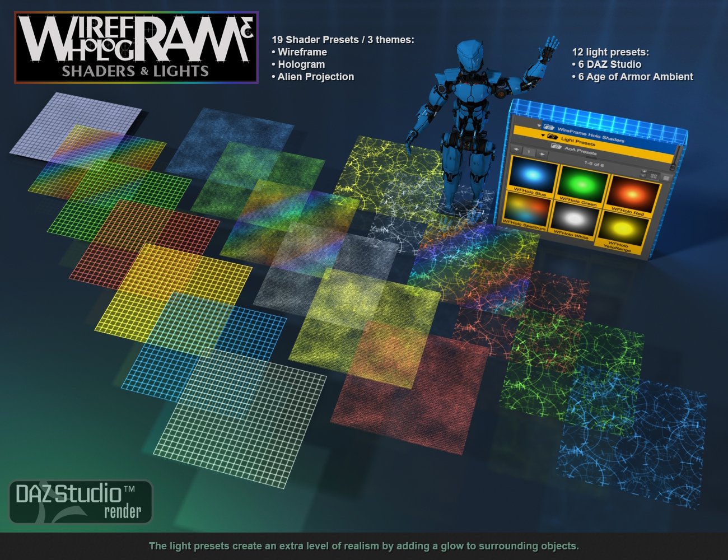Select the list view icon near the grid icon
This screenshot has width=728, height=560.
click(666, 179)
